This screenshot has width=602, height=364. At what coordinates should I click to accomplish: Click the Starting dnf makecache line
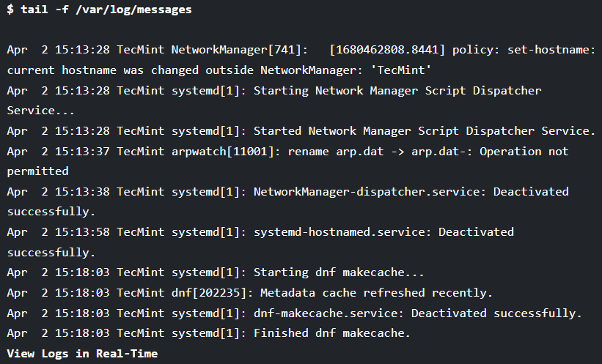coord(216,272)
